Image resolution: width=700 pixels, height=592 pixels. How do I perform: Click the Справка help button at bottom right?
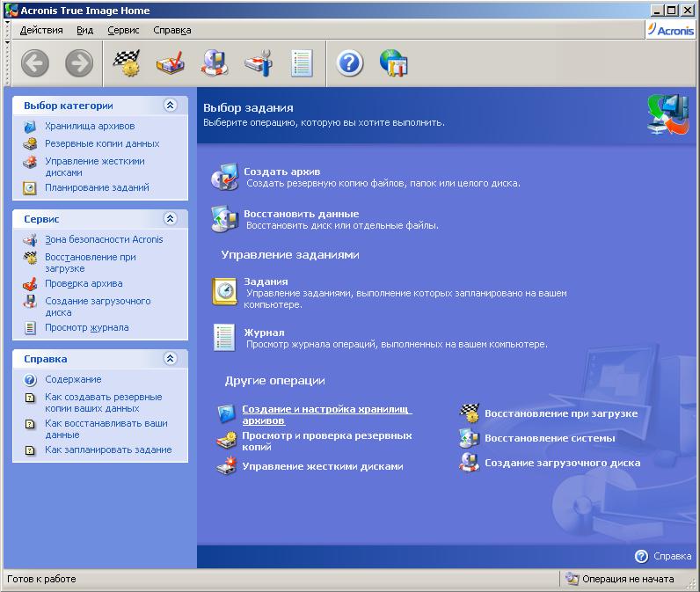tap(663, 556)
